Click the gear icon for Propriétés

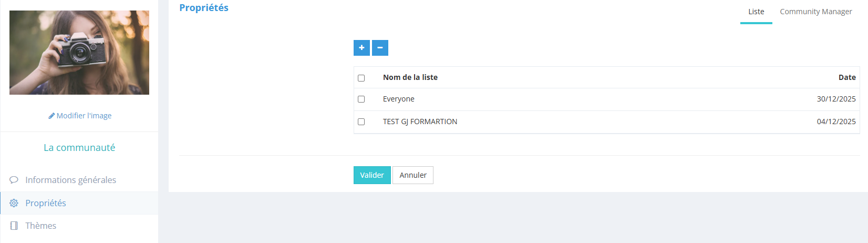(x=14, y=203)
